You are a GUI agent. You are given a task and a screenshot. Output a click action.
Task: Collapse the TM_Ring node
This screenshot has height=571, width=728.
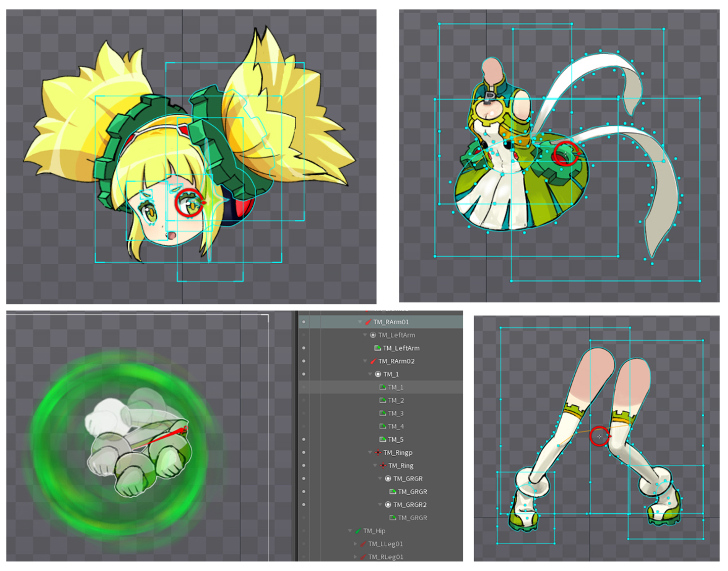tap(375, 466)
